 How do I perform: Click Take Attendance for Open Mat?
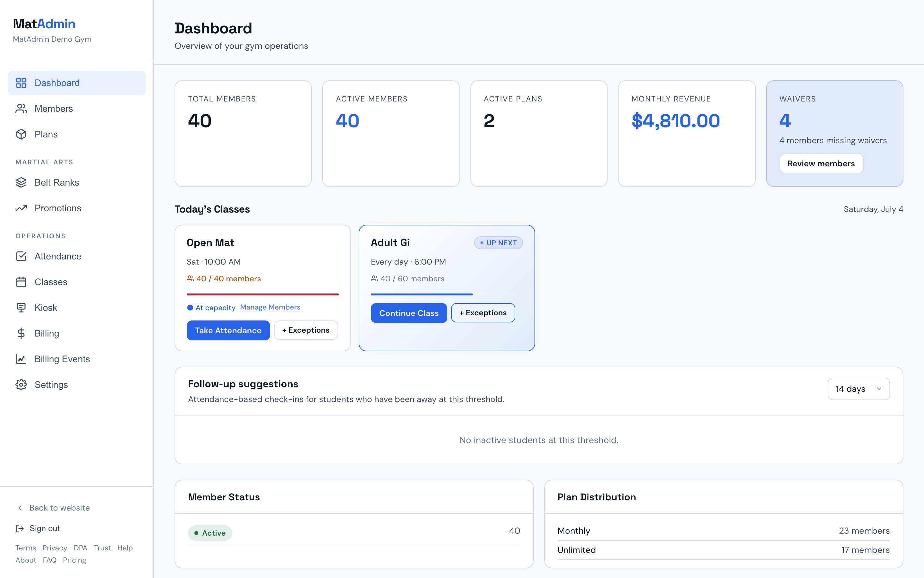point(228,330)
